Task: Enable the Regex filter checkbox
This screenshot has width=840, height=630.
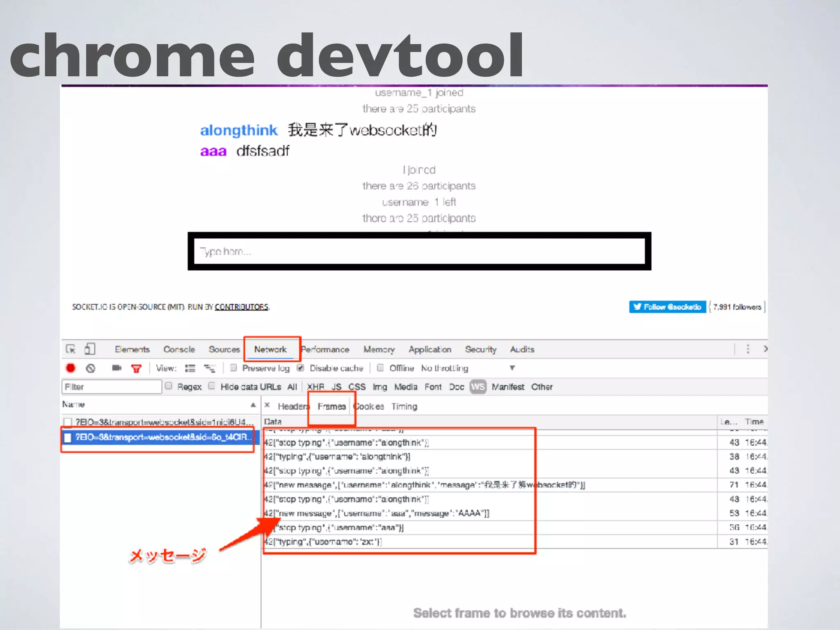Action: 168,386
